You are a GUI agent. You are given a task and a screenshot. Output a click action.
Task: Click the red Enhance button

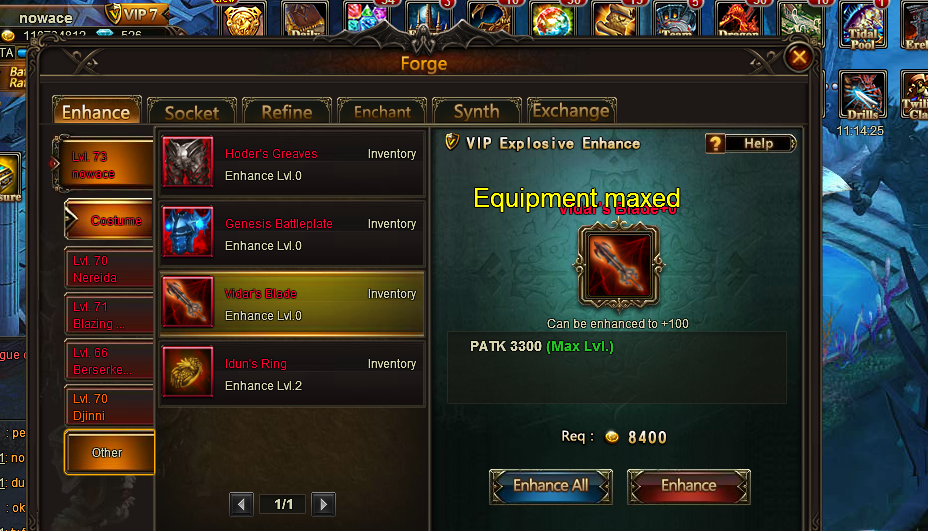click(x=689, y=486)
